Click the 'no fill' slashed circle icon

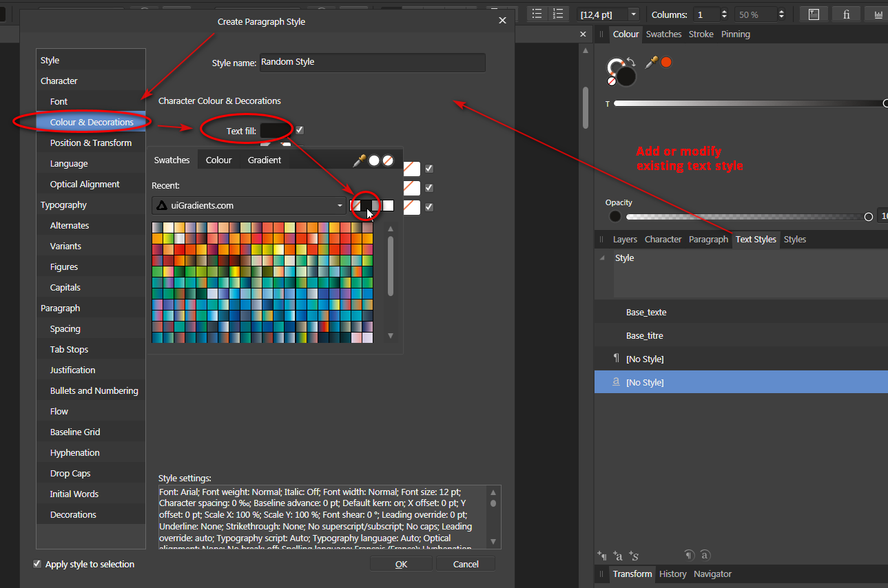pyautogui.click(x=388, y=159)
